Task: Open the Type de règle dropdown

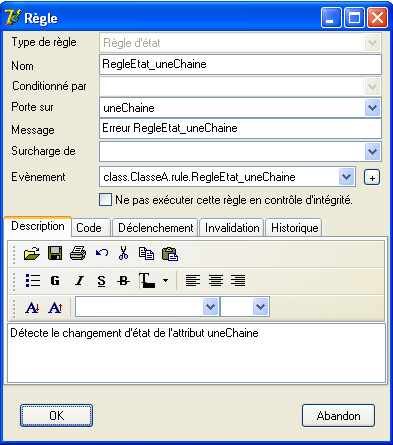Action: [372, 43]
